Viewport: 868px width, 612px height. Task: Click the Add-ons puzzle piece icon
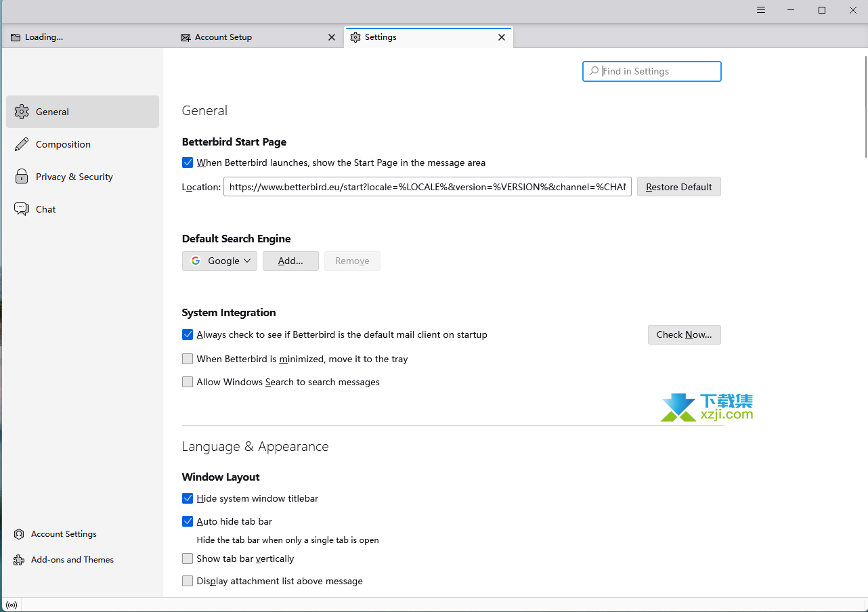point(19,560)
